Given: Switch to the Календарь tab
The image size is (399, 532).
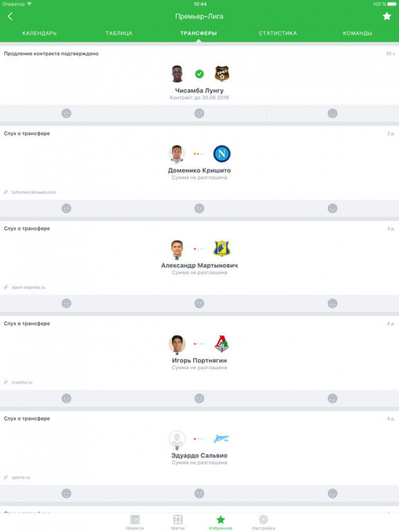Looking at the screenshot, I should (39, 34).
